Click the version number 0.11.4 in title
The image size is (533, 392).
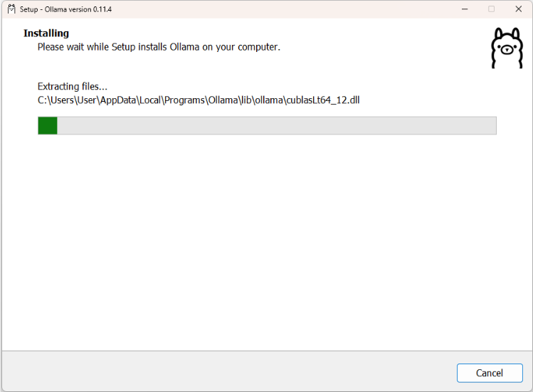100,9
